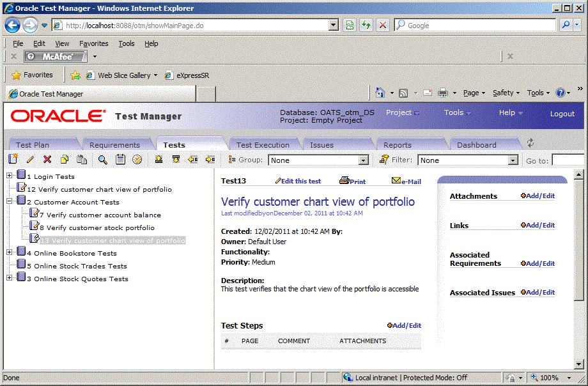588x386 pixels.
Task: Click Add/Edit next to Links
Action: click(538, 225)
